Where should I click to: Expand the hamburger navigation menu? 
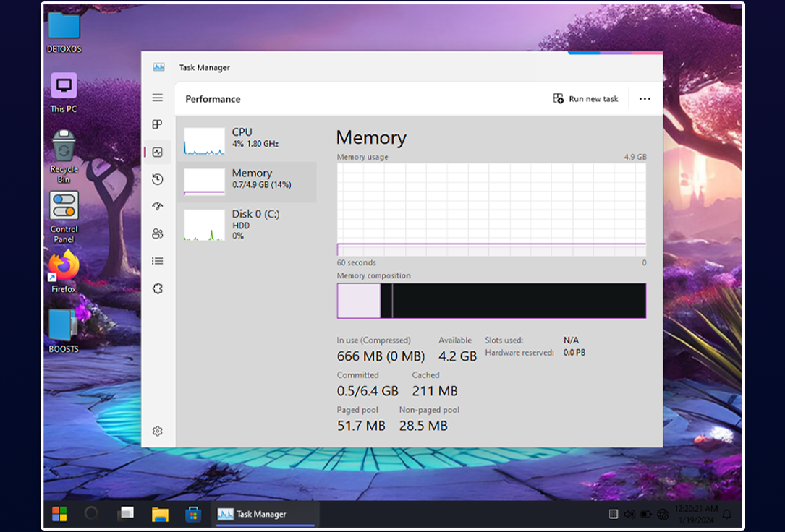[x=157, y=98]
